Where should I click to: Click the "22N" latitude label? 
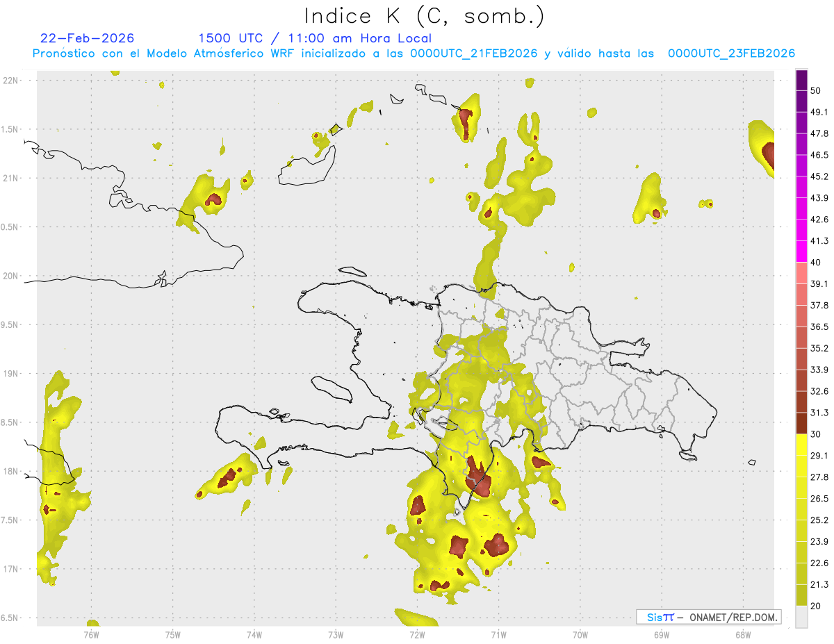pyautogui.click(x=10, y=80)
